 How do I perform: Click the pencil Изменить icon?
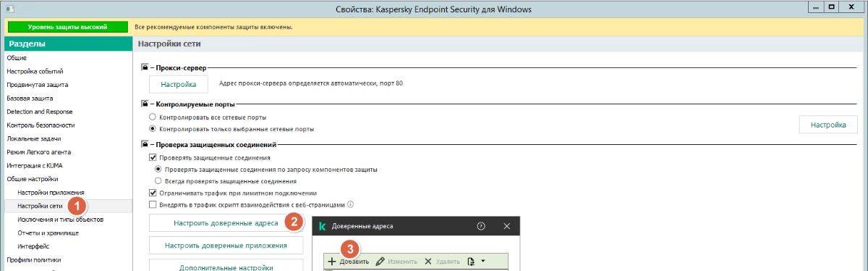tap(380, 261)
